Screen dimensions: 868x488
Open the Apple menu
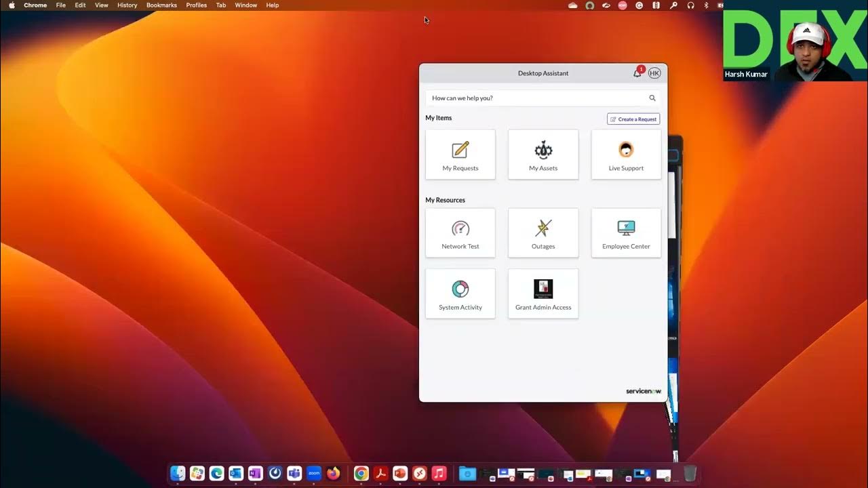pyautogui.click(x=12, y=5)
